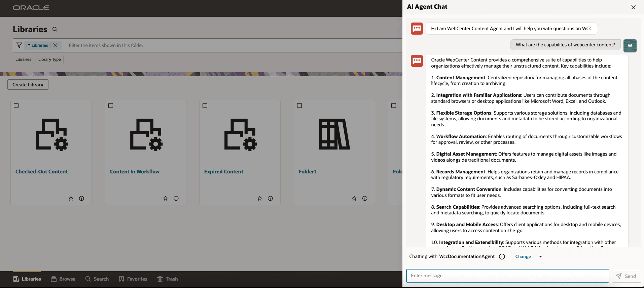Click the Libraries filter chip
644x288 pixels.
coord(37,45)
